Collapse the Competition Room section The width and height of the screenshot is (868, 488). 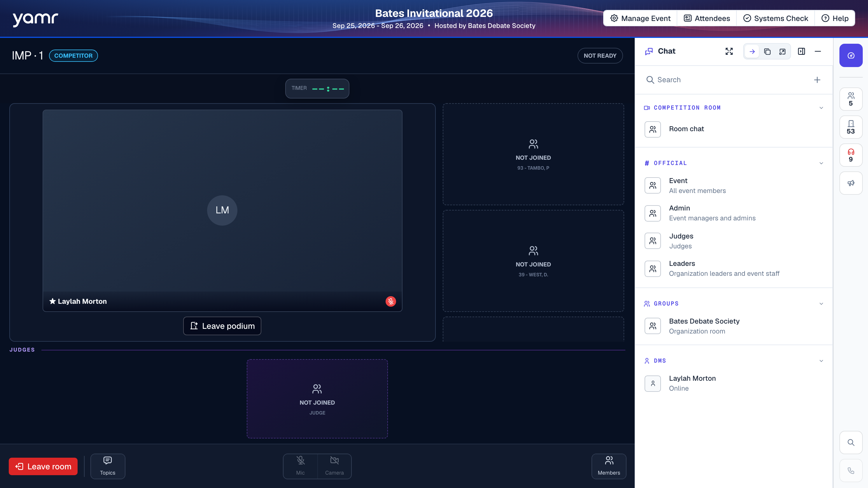pyautogui.click(x=821, y=108)
